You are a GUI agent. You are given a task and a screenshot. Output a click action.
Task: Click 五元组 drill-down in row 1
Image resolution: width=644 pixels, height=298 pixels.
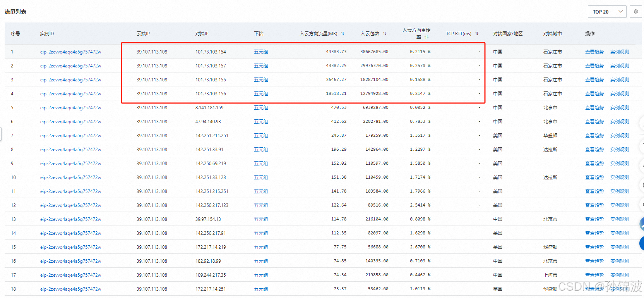click(x=261, y=52)
